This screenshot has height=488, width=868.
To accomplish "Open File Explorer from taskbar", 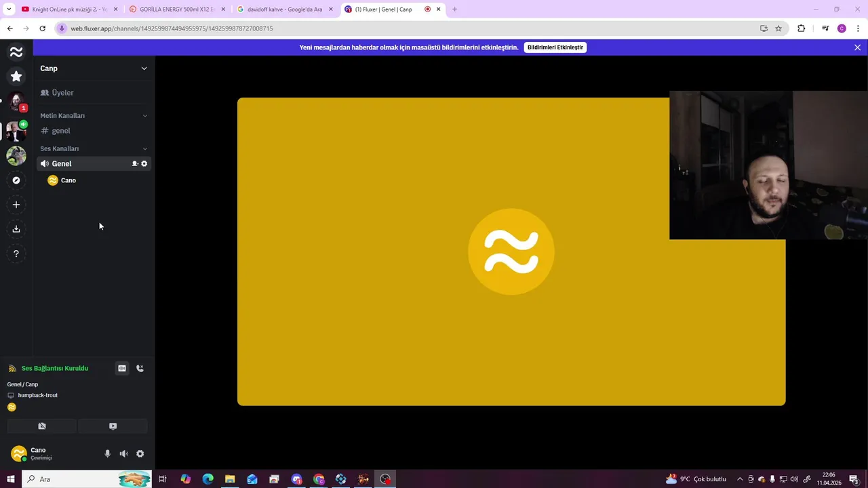I will [230, 479].
